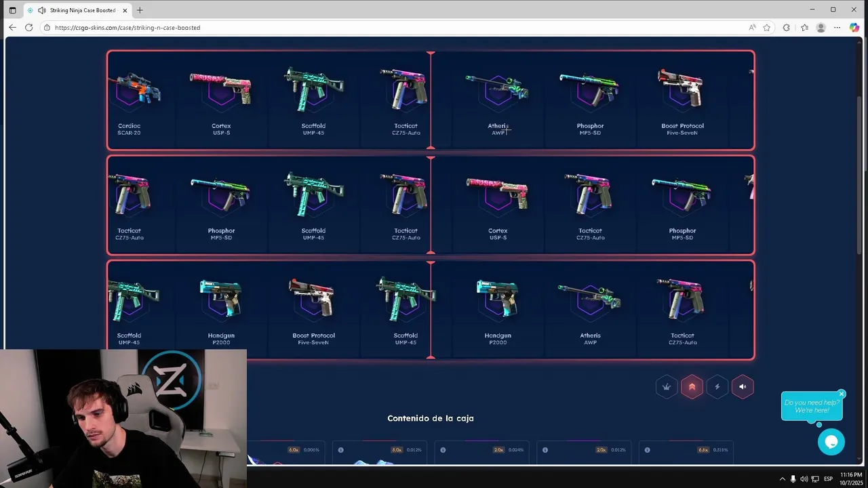Click the 'Contenido de la caja' heading
The height and width of the screenshot is (488, 868).
(x=431, y=418)
